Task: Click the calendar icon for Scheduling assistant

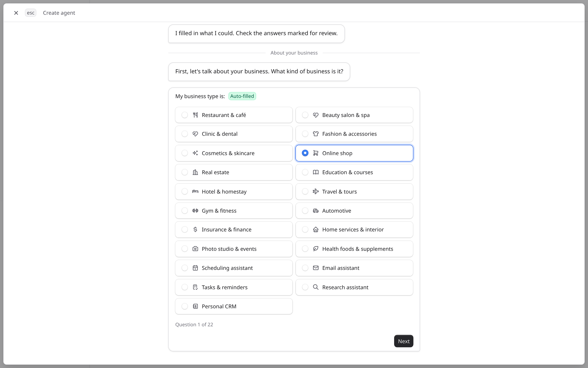Action: [195, 268]
